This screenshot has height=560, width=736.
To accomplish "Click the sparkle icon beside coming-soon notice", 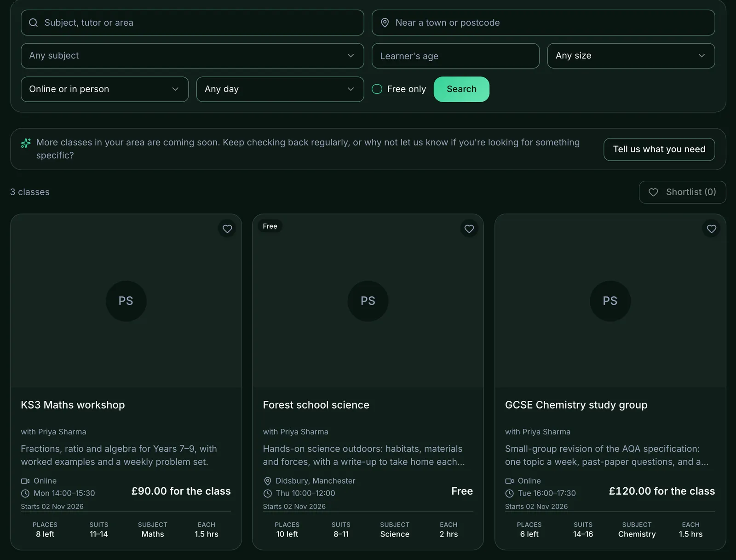I will coord(26,143).
